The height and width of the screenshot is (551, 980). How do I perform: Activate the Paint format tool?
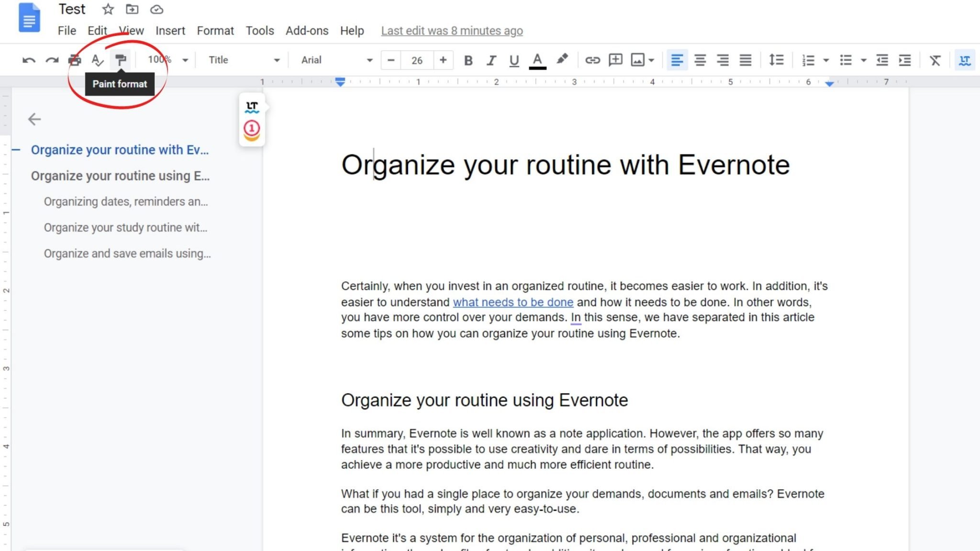tap(121, 60)
